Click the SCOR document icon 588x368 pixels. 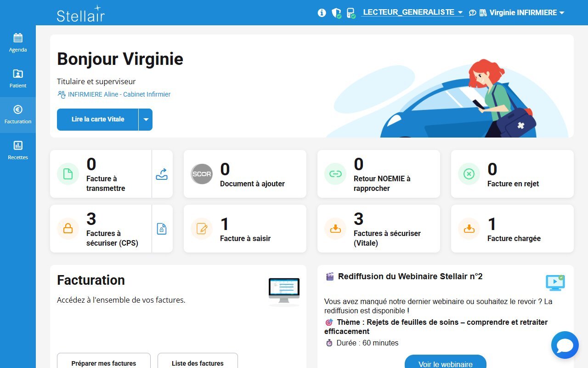(202, 174)
